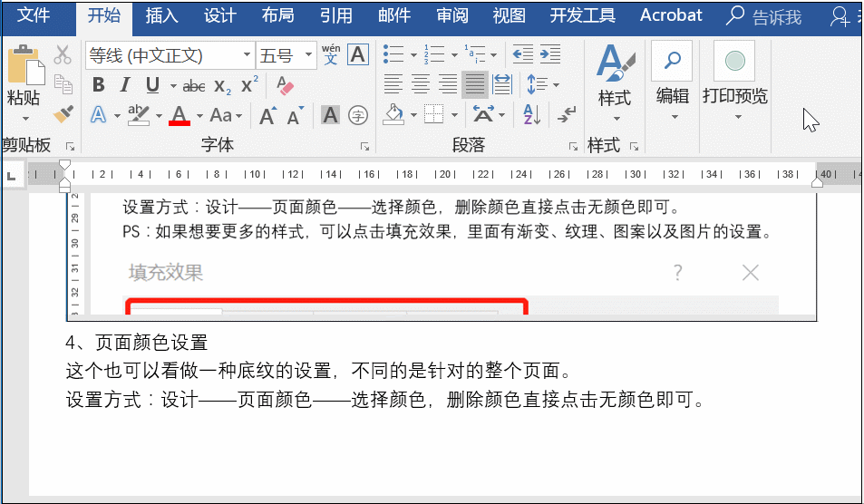The image size is (864, 504).
Task: Expand the 样式 styles gallery
Action: pyautogui.click(x=615, y=83)
